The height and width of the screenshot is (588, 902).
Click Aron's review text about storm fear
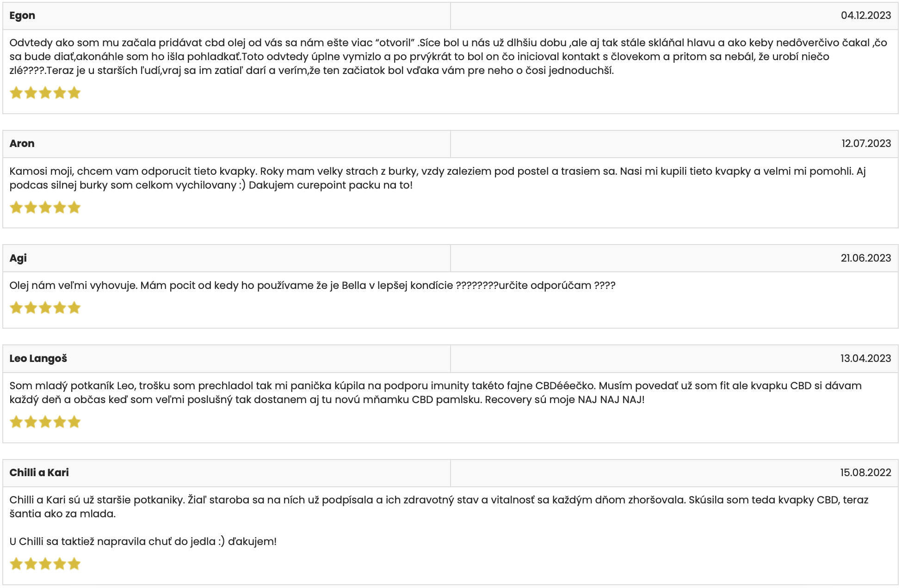438,178
